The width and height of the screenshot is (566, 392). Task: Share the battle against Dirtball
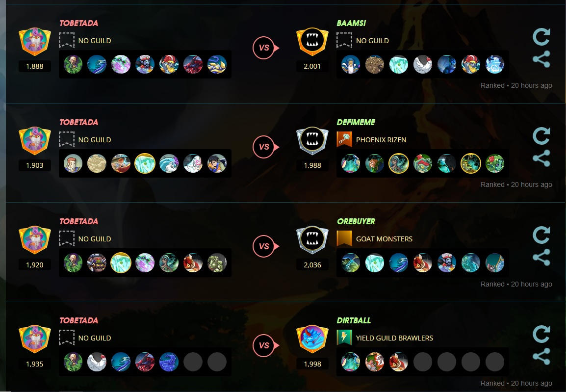click(x=541, y=356)
